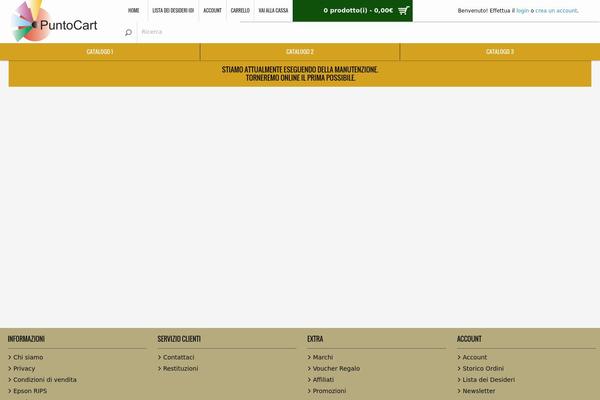Open the Home menu item

(x=134, y=10)
